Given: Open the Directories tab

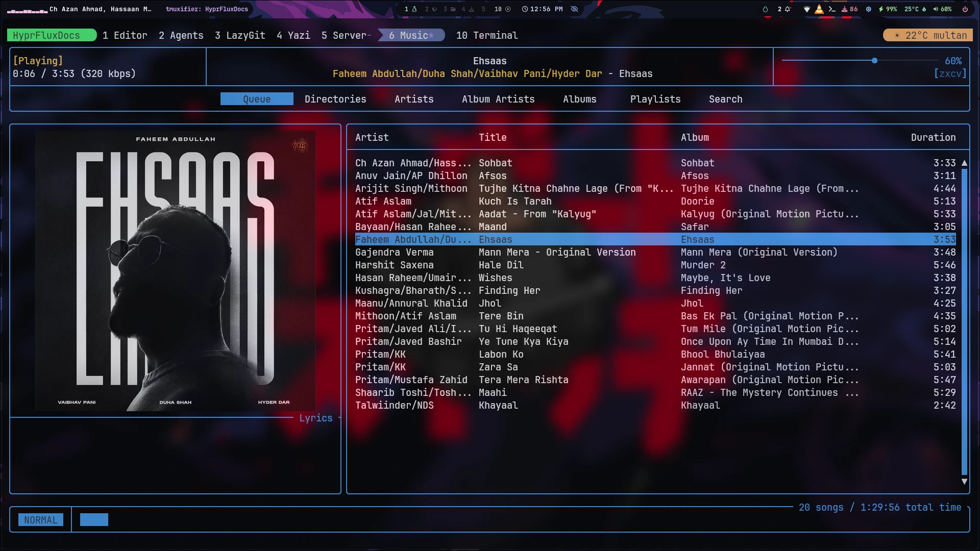Looking at the screenshot, I should point(335,99).
